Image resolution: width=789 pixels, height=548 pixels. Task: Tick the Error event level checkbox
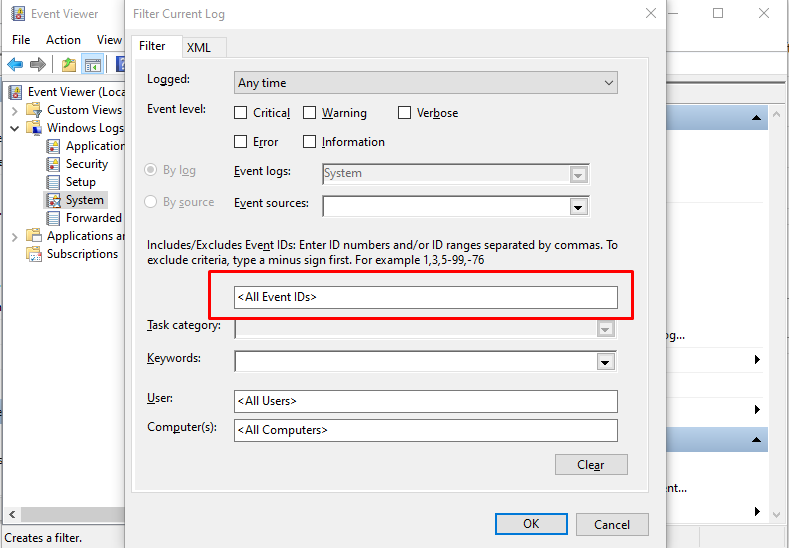[241, 142]
